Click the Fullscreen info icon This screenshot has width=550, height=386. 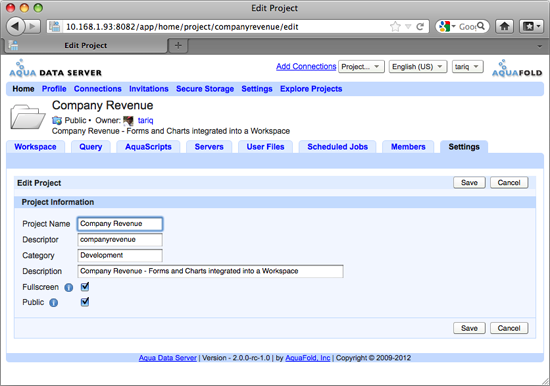click(69, 288)
